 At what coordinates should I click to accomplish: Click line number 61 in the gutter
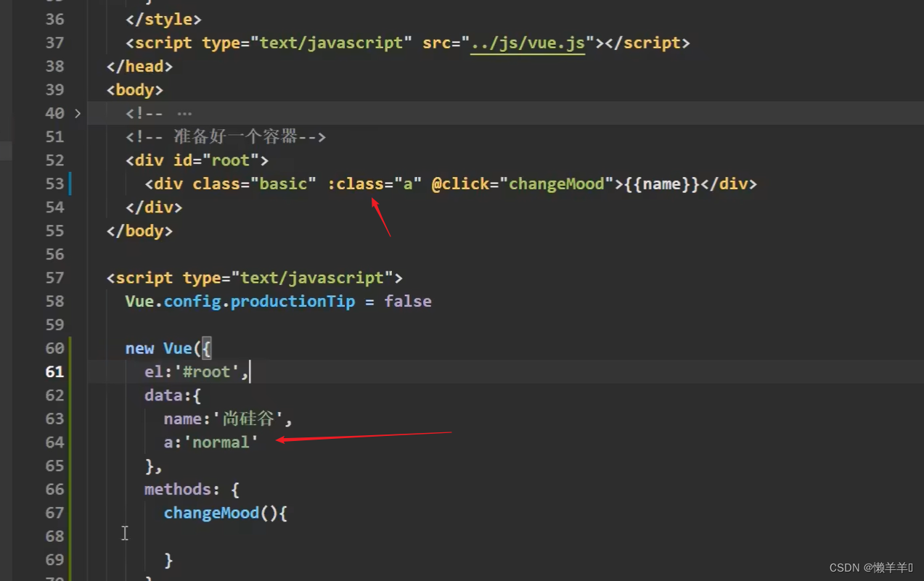pos(54,371)
